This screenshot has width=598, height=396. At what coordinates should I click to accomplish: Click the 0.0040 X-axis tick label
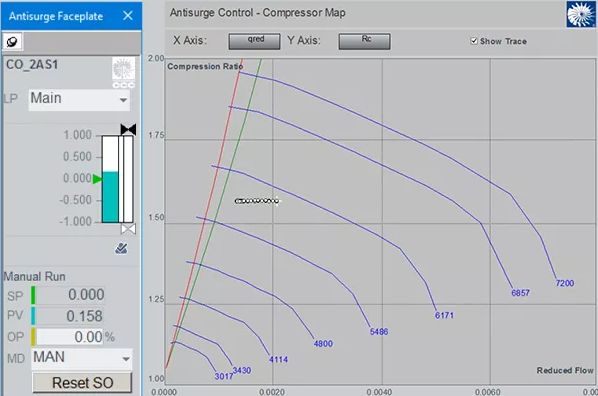point(379,392)
